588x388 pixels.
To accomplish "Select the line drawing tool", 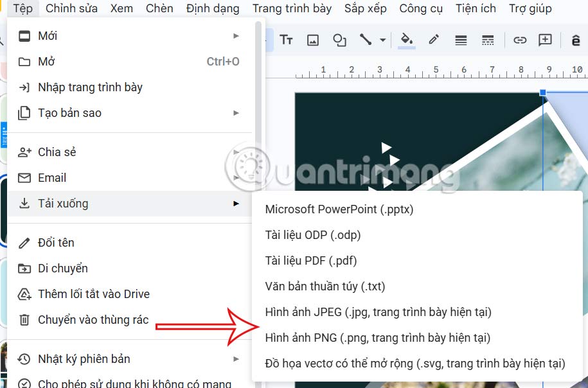I will coord(366,40).
